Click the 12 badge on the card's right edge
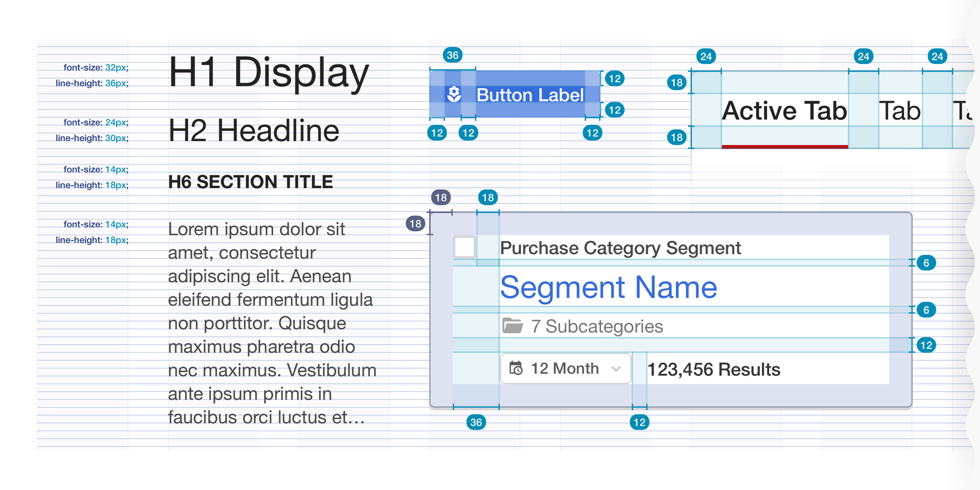Viewport: 980px width, 490px height. [x=926, y=345]
